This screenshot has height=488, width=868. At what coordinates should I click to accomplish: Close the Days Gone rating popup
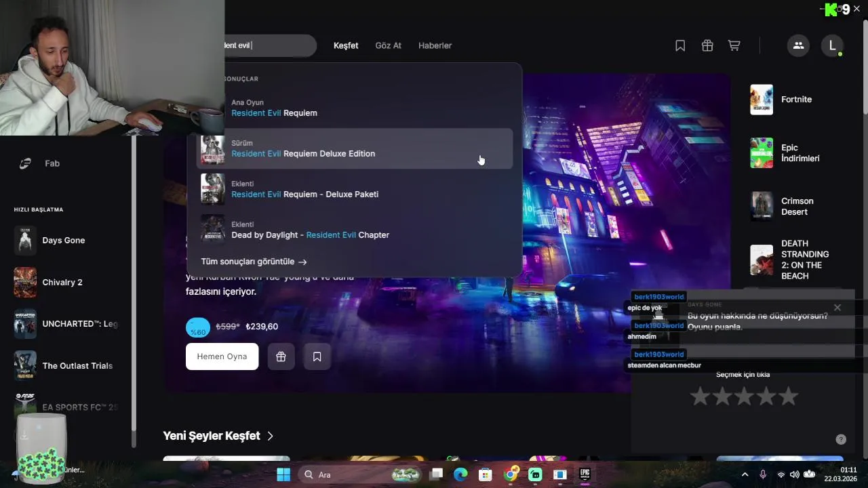point(837,308)
